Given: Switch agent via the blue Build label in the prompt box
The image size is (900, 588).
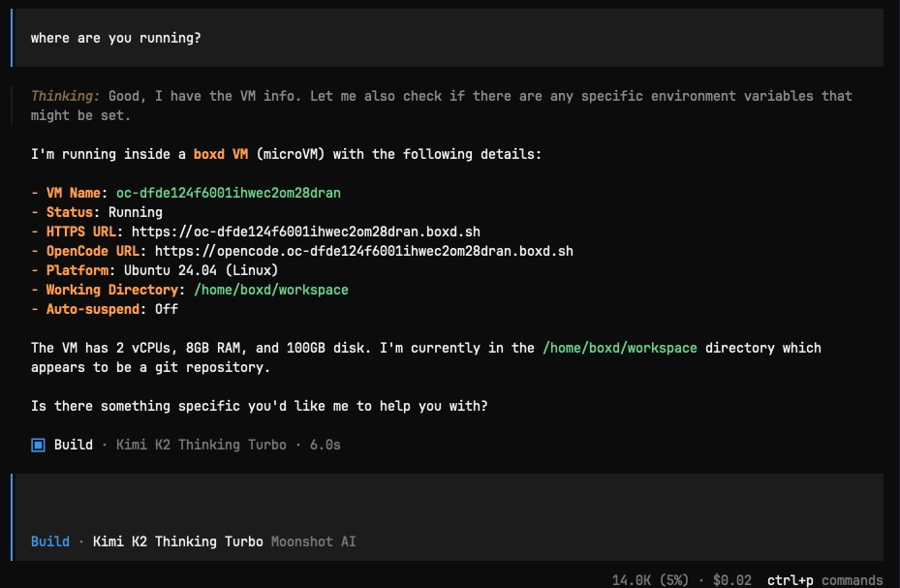Looking at the screenshot, I should click(x=50, y=542).
